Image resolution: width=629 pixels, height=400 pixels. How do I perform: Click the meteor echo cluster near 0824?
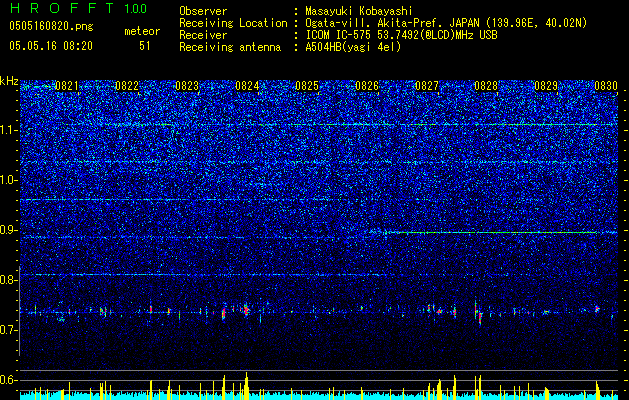(x=246, y=310)
